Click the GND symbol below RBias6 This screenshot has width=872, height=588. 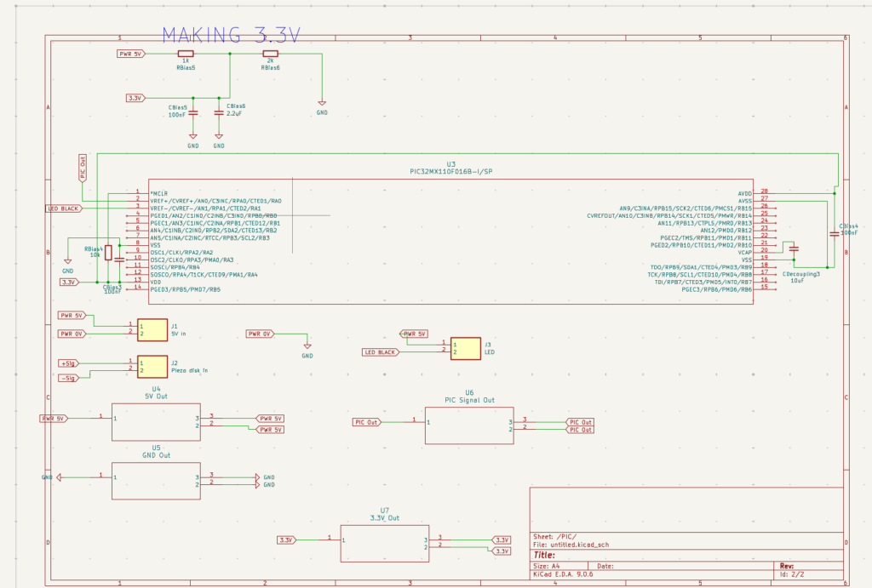pos(321,103)
